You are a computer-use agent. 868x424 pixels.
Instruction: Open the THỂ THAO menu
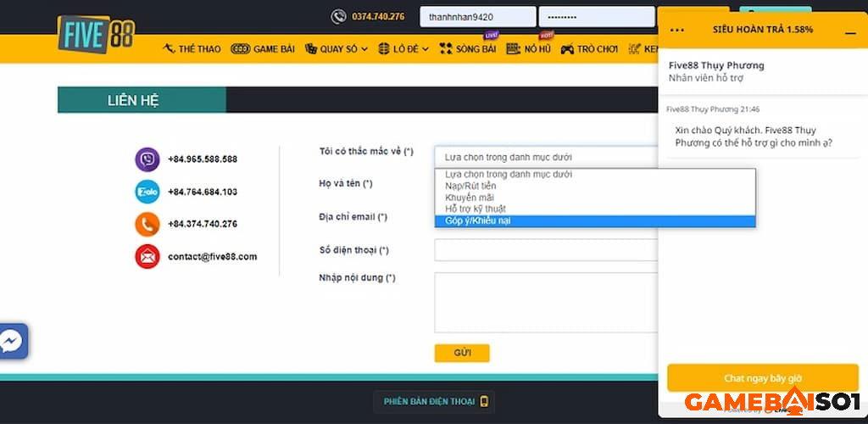pos(192,49)
